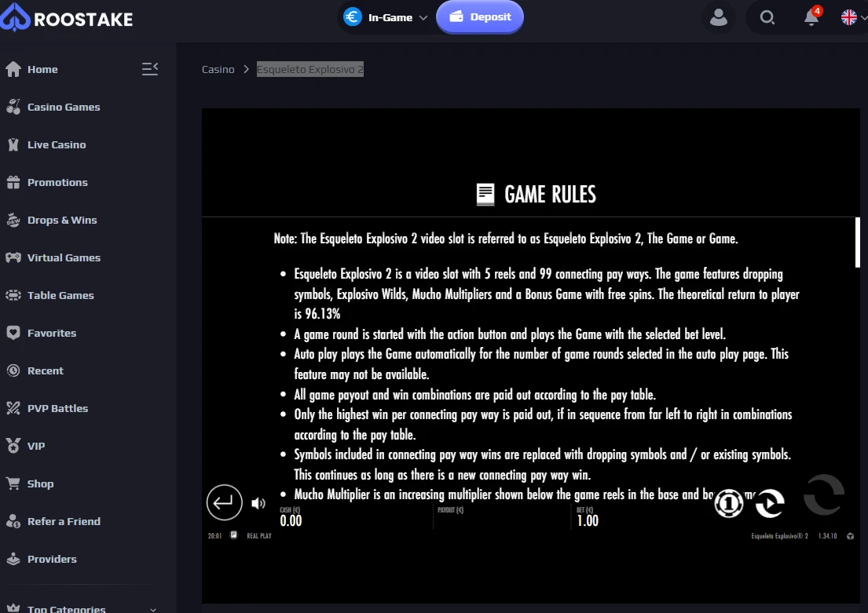Click the Game Rules heading text
Screen dimensions: 868x613
tap(550, 194)
